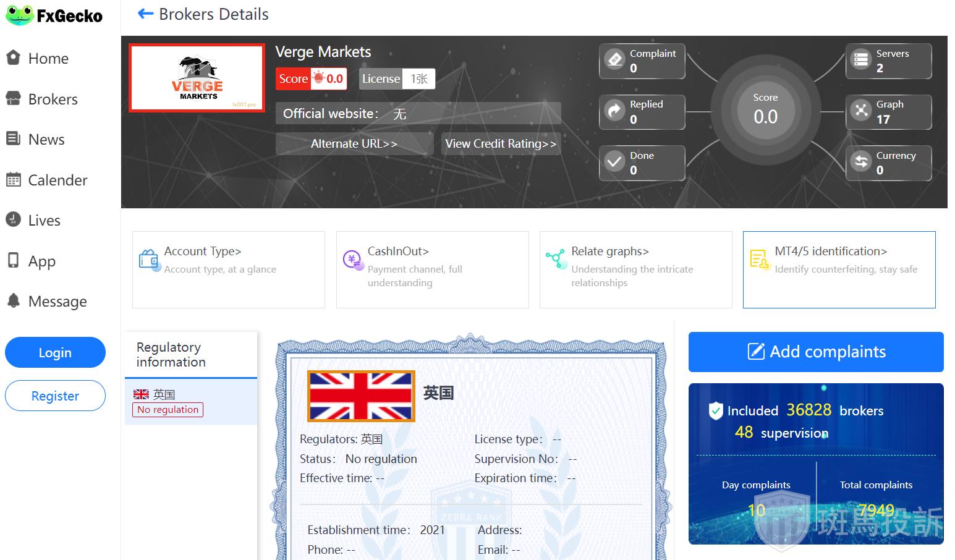
Task: Open the Complaint count icon
Action: click(614, 60)
